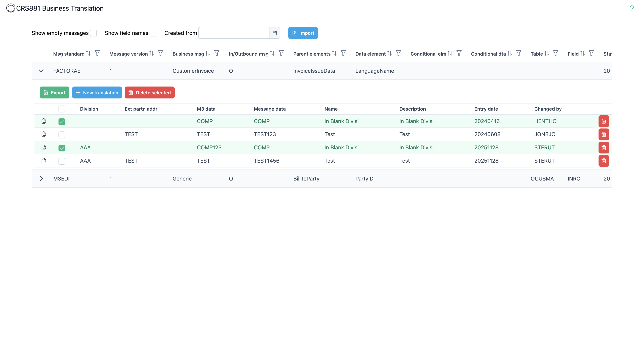
Task: Copy the TEST1456 translation row
Action: pos(44,161)
